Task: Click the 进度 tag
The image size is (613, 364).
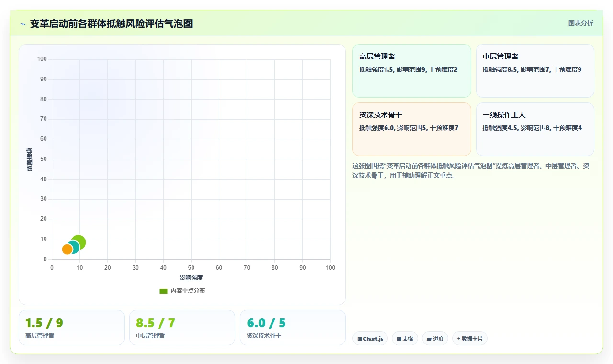Action: (x=435, y=339)
